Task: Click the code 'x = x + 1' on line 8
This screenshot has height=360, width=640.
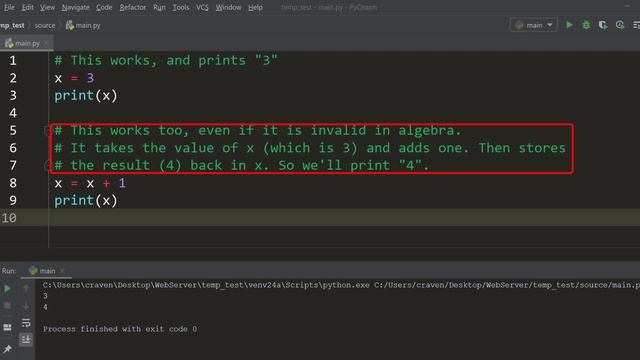Action: pos(90,183)
